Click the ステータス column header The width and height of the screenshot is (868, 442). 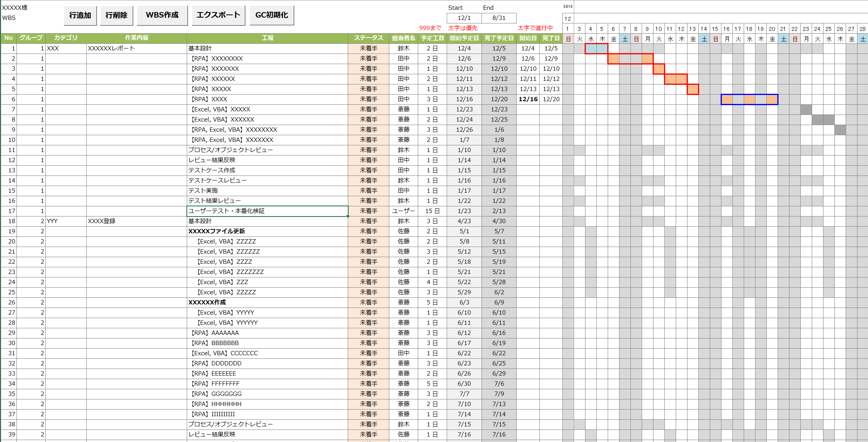(368, 38)
